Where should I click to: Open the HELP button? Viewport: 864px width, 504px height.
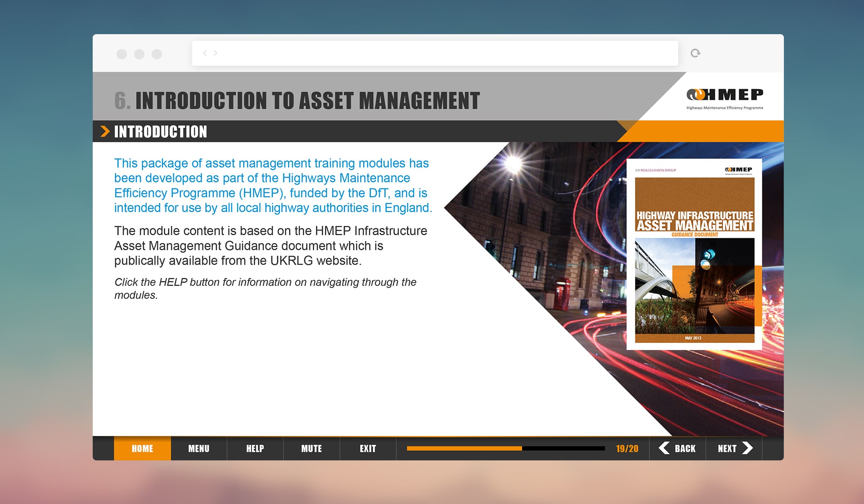(x=255, y=449)
